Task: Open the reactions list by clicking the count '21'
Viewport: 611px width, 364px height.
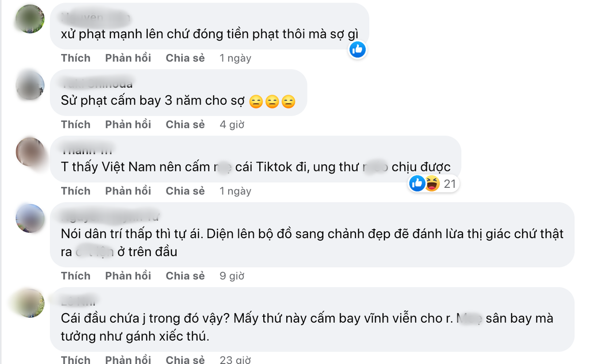Action: 449,184
